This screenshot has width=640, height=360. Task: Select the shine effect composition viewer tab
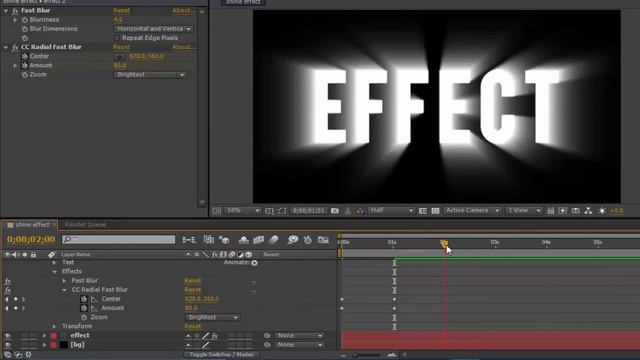point(243,2)
